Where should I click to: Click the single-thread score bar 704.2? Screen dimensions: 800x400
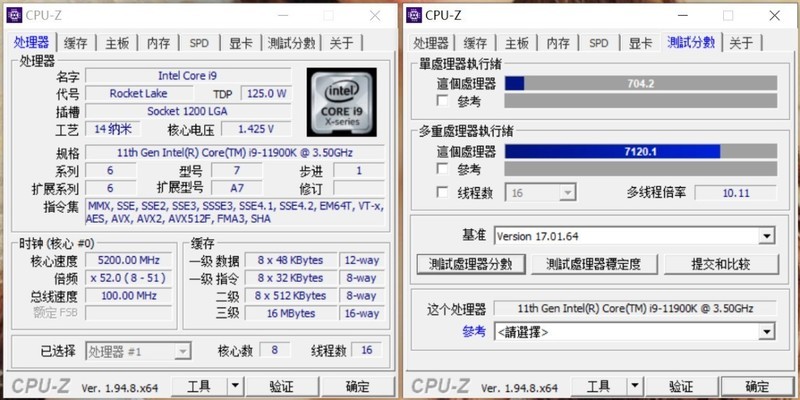tap(641, 83)
